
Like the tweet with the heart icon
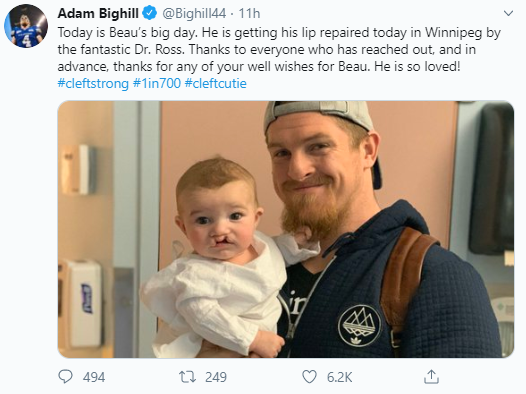point(309,377)
